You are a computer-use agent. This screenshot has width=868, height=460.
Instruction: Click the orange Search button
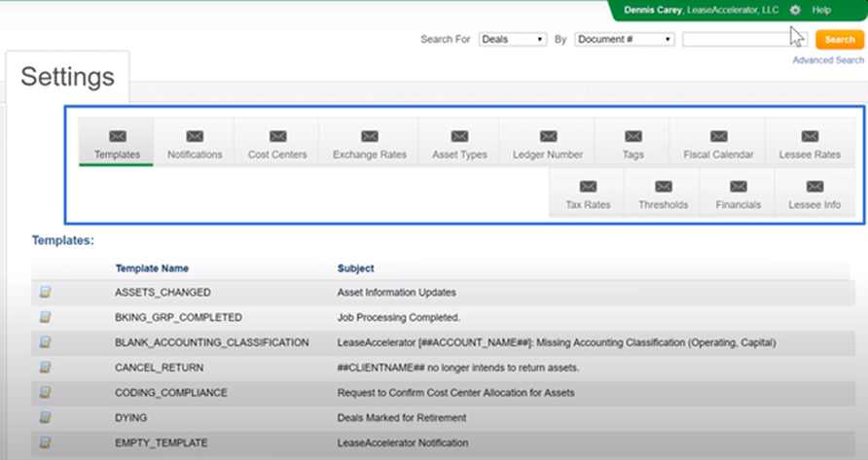839,39
